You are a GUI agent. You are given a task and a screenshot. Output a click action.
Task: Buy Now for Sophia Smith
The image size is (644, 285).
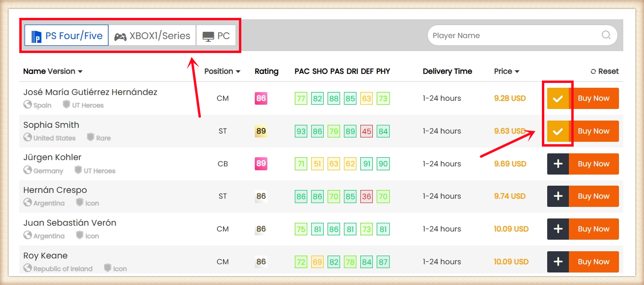click(594, 131)
